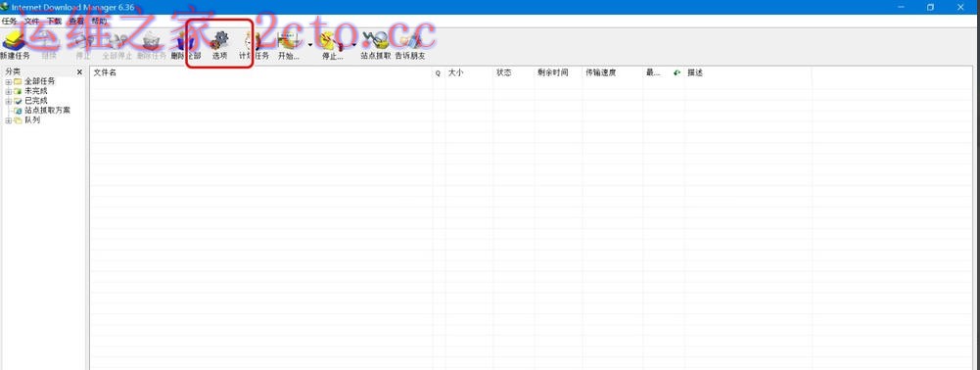980x370 pixels.
Task: Open dropdown arrow beside 停止... button
Action: coord(353,45)
